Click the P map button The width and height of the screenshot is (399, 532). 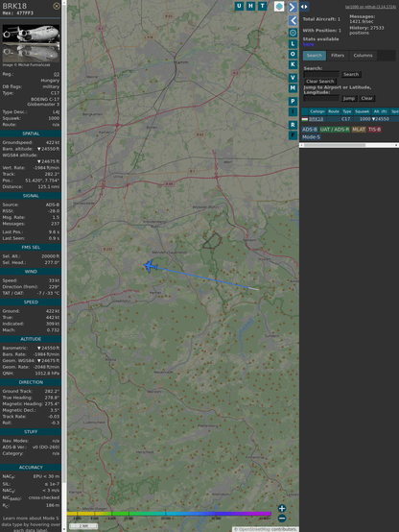point(293,102)
